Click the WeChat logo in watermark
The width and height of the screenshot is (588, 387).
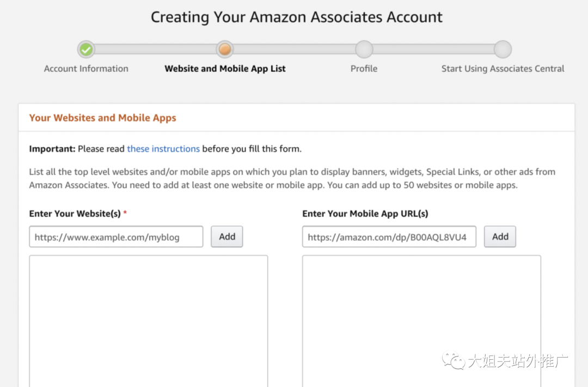click(x=453, y=360)
